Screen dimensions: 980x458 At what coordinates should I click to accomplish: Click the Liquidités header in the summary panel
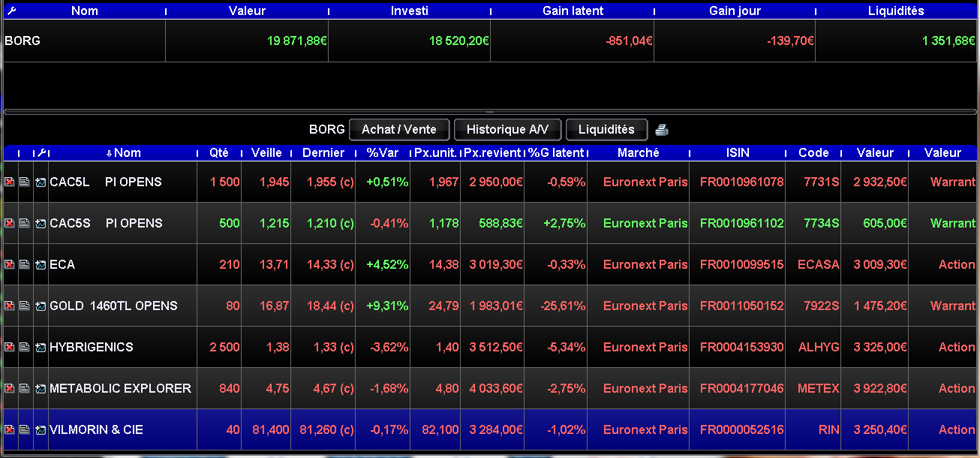896,11
